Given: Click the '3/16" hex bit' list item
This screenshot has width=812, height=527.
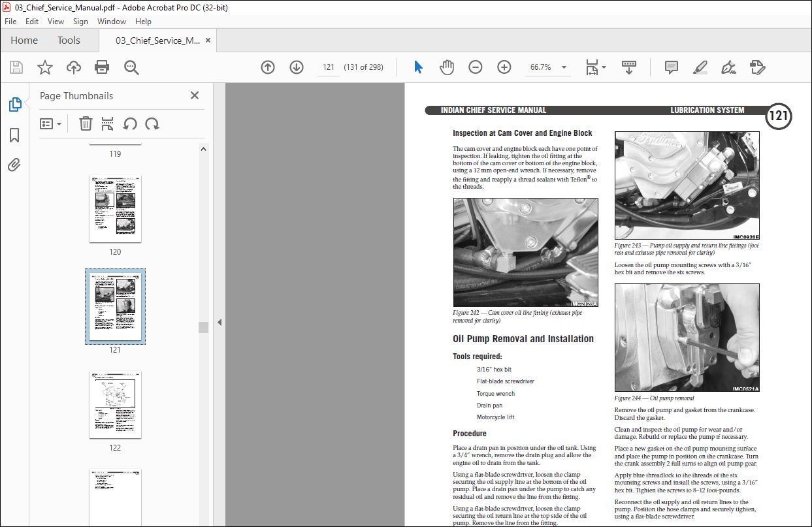Looking at the screenshot, I should [x=495, y=370].
